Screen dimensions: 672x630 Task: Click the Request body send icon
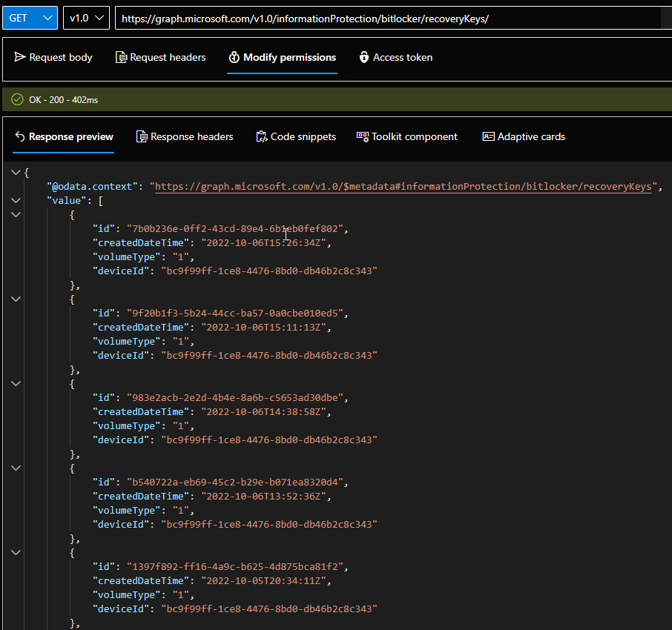point(20,57)
